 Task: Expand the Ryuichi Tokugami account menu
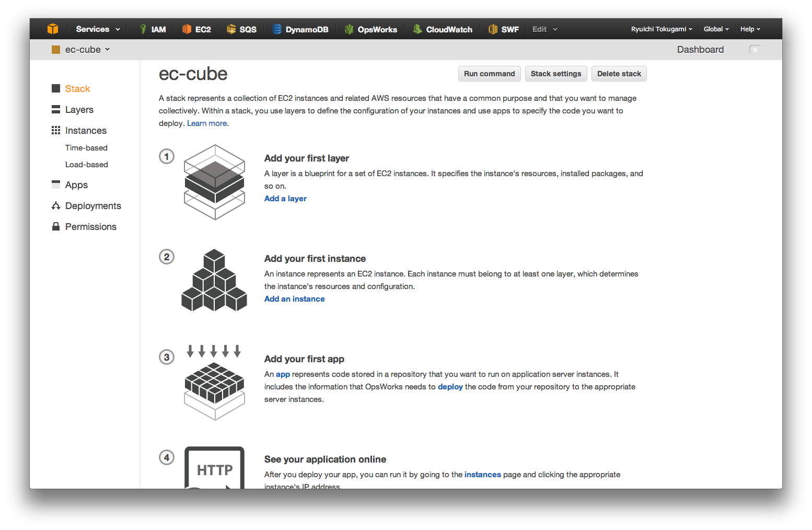[x=661, y=29]
